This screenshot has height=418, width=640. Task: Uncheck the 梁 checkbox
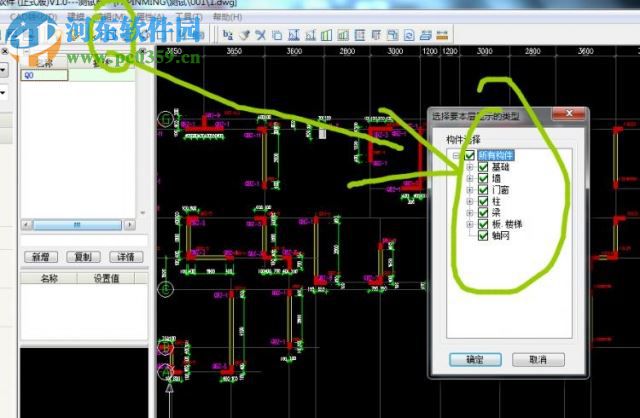483,212
